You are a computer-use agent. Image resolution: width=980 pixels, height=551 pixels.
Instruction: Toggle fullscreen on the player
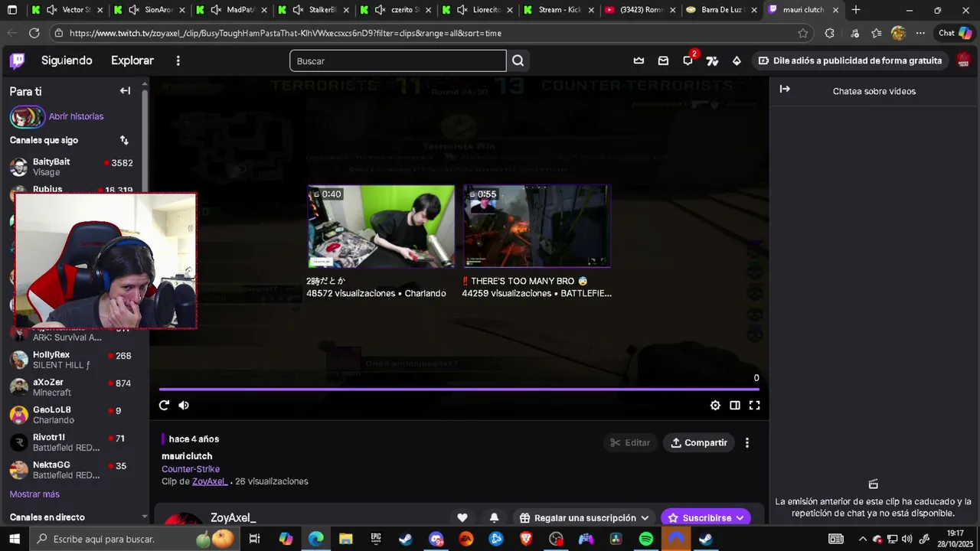coord(755,406)
